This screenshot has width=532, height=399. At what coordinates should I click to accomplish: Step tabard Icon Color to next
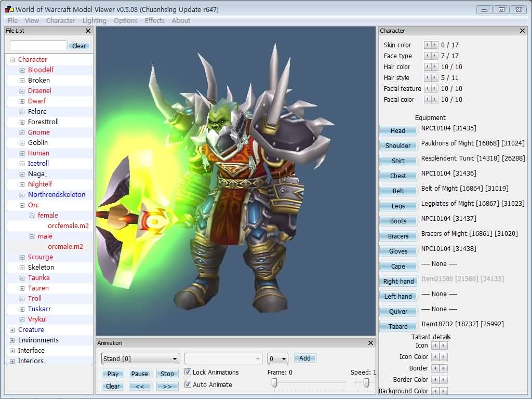coord(444,357)
